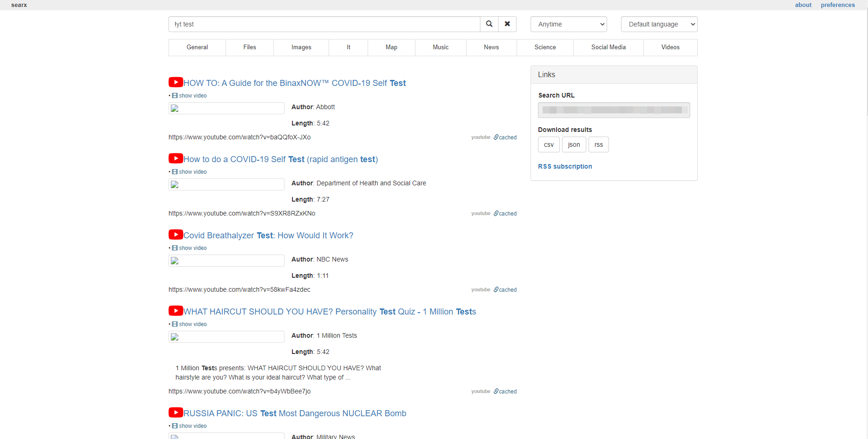Image resolution: width=868 pixels, height=439 pixels.
Task: Show video for the COVID-19 Self Test result
Action: tap(191, 171)
